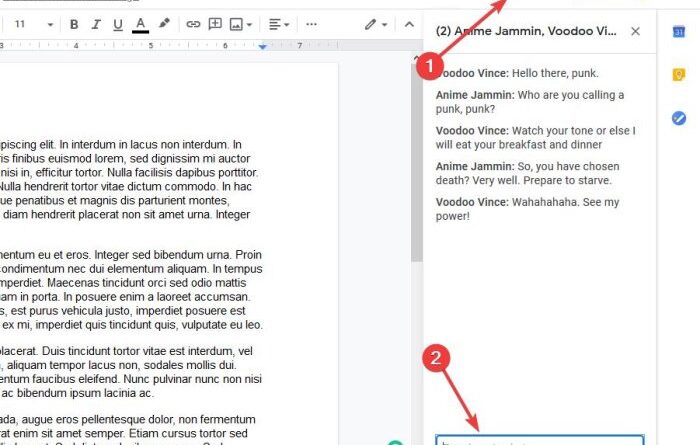The image size is (700, 445).
Task: Toggle underline formatting
Action: click(x=118, y=24)
